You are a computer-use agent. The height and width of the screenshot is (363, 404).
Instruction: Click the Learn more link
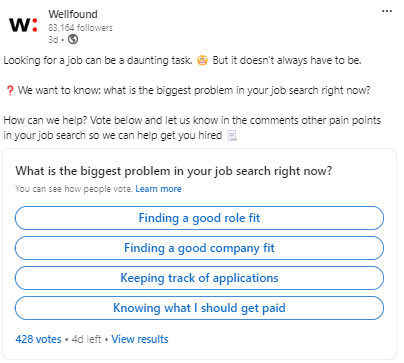[158, 189]
